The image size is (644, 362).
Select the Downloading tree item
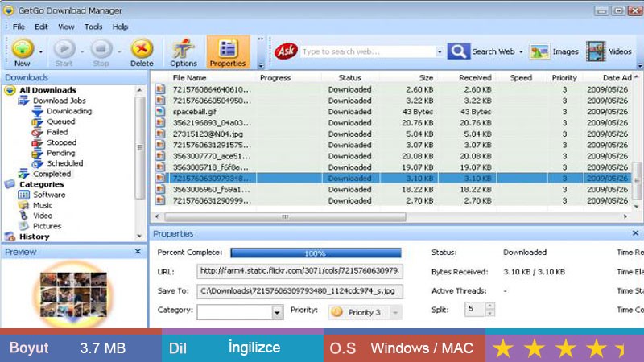pyautogui.click(x=69, y=111)
